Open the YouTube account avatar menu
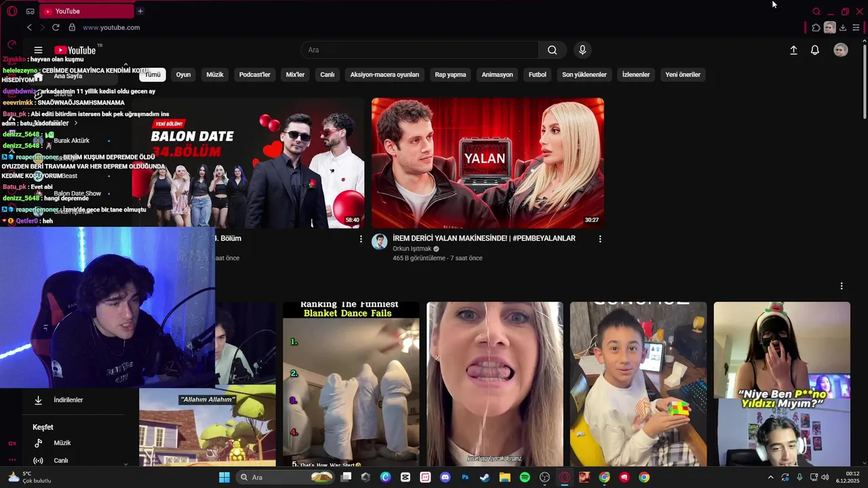This screenshot has height=488, width=868. (x=841, y=50)
